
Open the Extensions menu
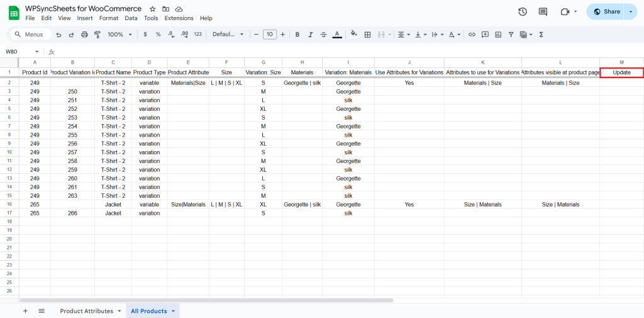tap(179, 18)
